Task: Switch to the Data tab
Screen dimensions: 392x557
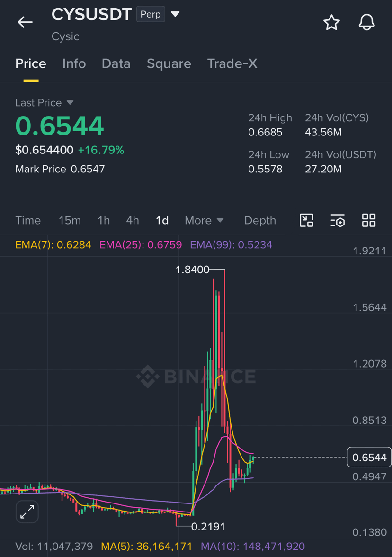Action: [116, 63]
